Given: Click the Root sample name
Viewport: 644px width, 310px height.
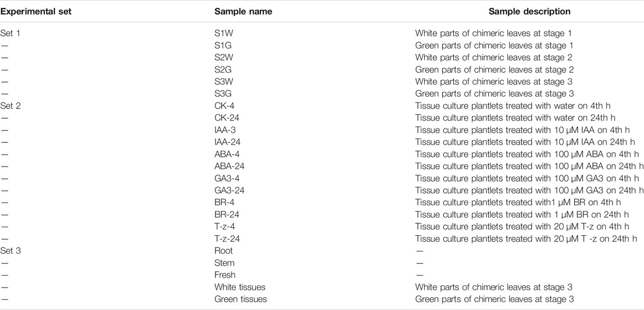Looking at the screenshot, I should tap(223, 251).
